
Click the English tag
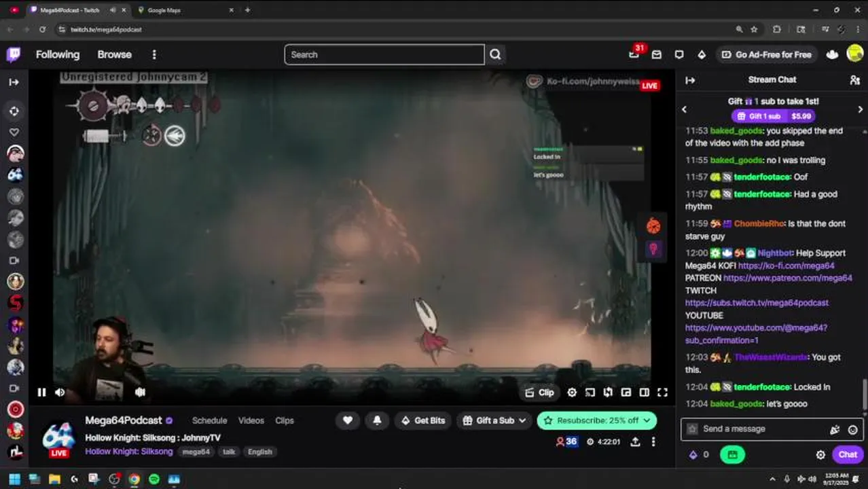click(259, 452)
